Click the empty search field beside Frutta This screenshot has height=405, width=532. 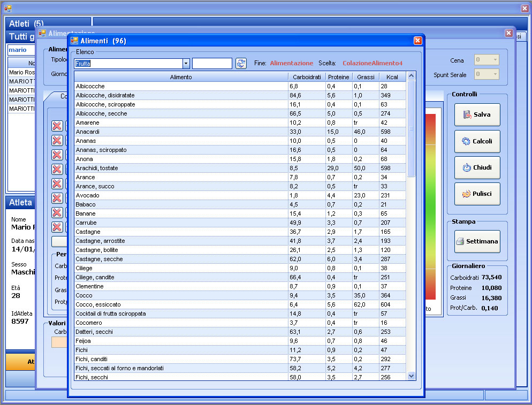(x=212, y=64)
